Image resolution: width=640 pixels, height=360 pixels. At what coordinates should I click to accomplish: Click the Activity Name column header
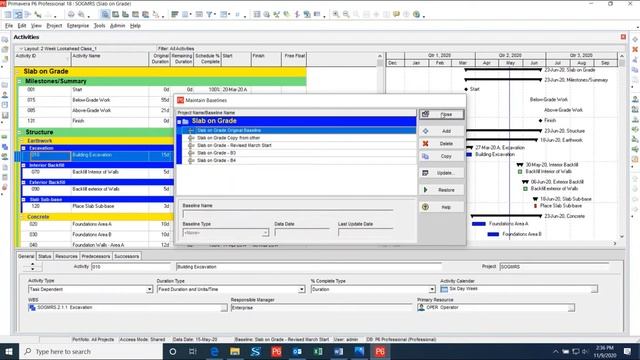(x=110, y=59)
